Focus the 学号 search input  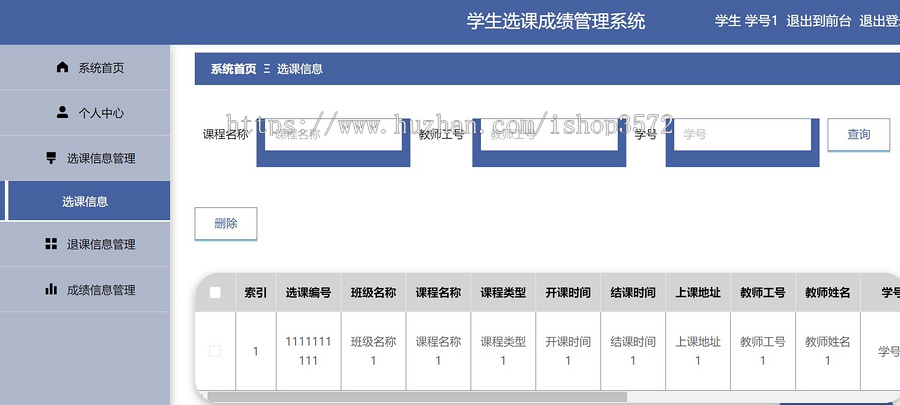pos(743,135)
